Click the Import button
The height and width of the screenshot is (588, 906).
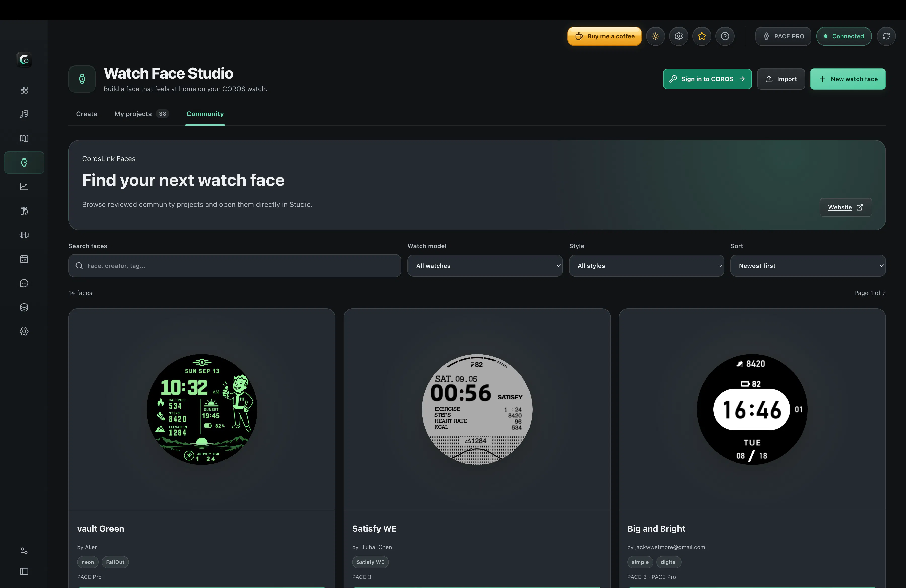tap(781, 79)
